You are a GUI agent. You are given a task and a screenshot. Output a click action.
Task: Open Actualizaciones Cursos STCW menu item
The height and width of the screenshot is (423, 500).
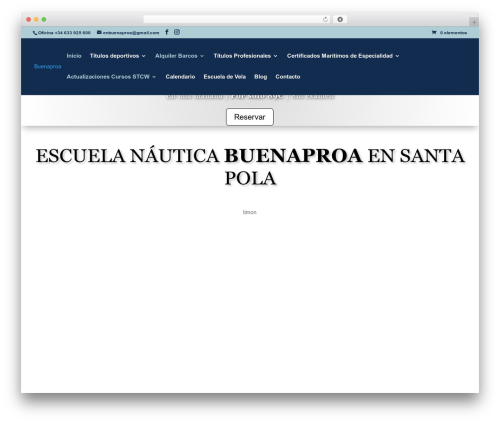click(108, 77)
